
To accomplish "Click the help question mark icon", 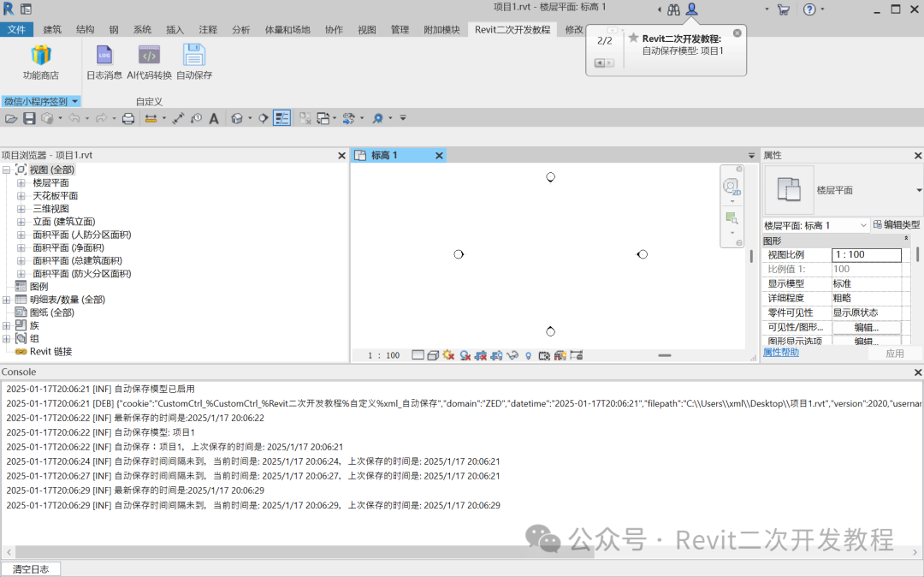I will click(809, 9).
